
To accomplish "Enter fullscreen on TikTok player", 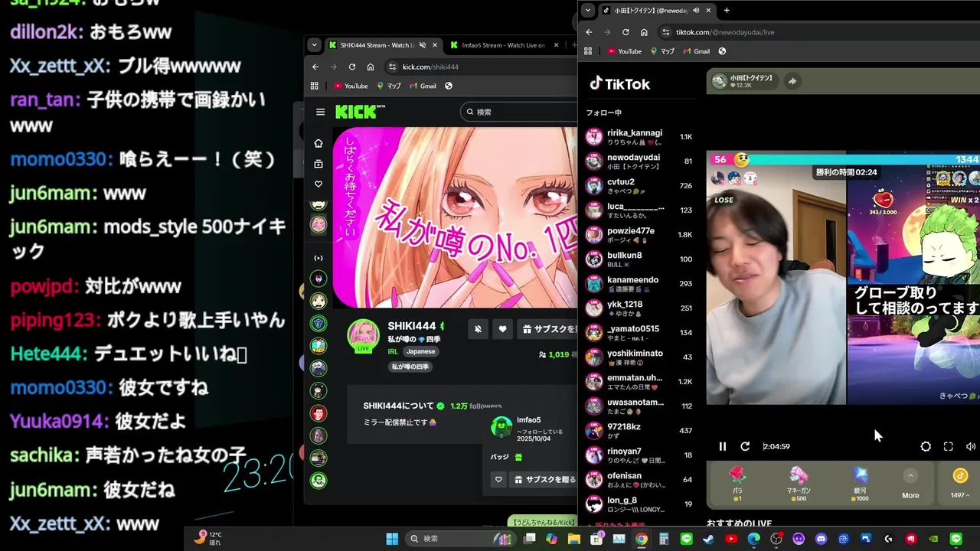I will tap(948, 446).
